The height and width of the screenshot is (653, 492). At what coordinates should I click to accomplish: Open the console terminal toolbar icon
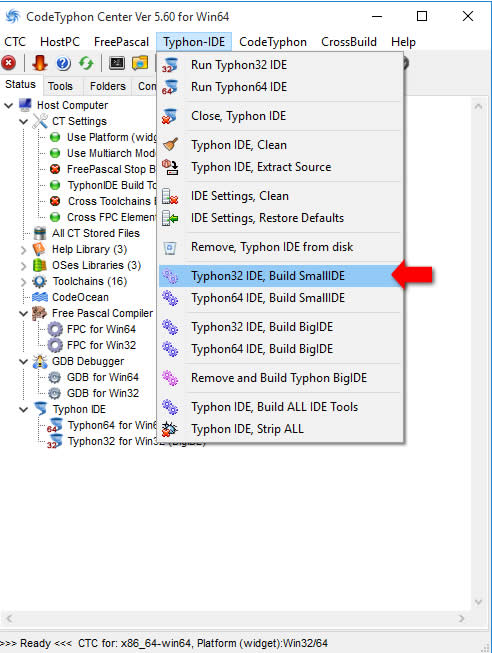pyautogui.click(x=117, y=63)
